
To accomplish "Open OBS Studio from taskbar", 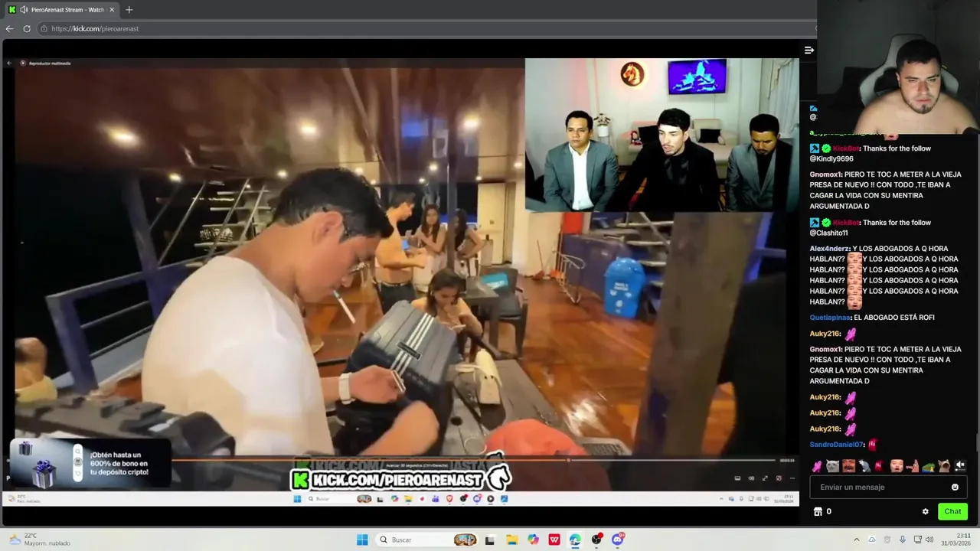I will tap(596, 540).
